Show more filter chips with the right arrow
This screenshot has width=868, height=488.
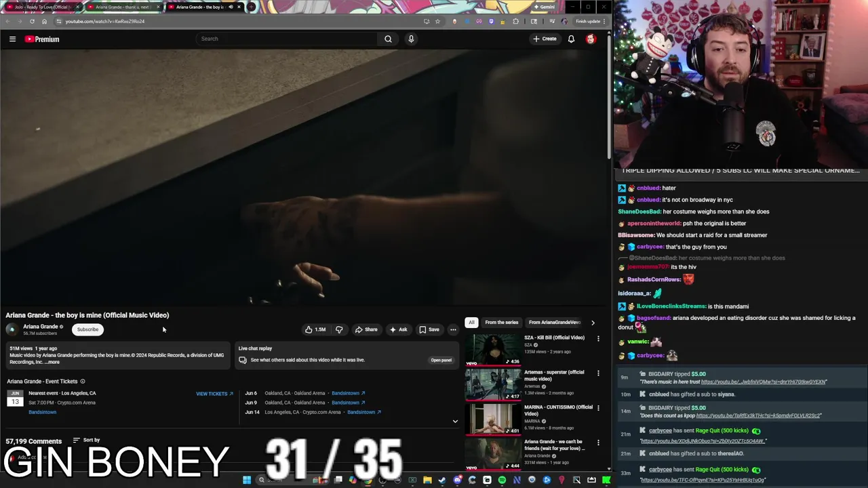(593, 323)
